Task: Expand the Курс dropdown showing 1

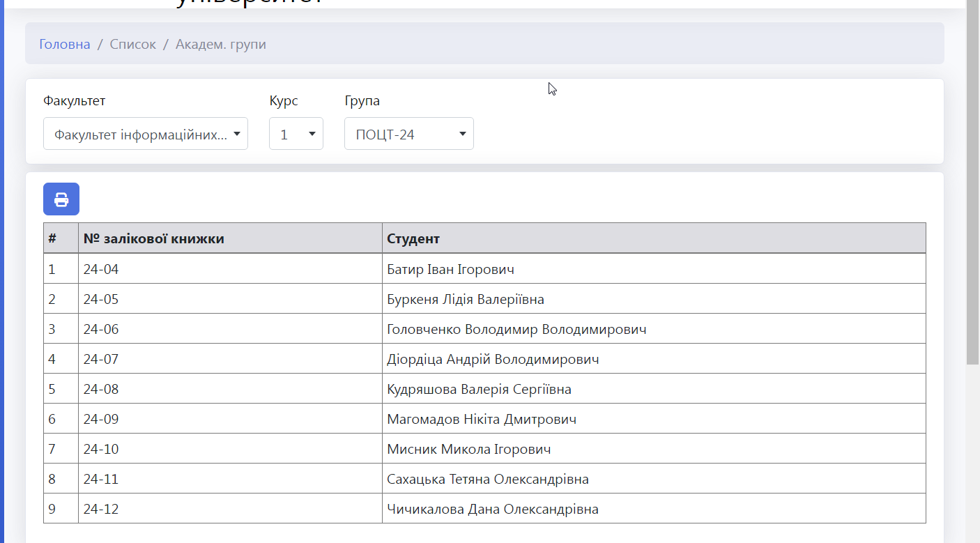Action: [x=296, y=134]
